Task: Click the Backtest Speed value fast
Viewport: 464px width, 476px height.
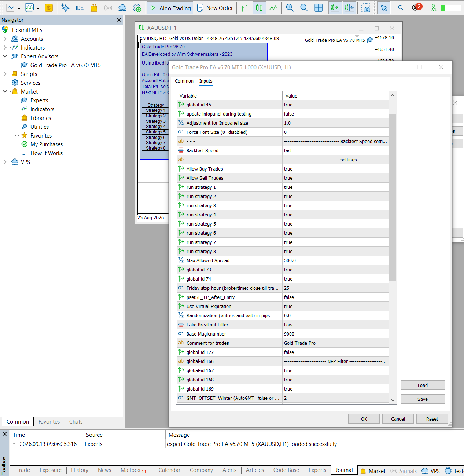Action: point(335,150)
